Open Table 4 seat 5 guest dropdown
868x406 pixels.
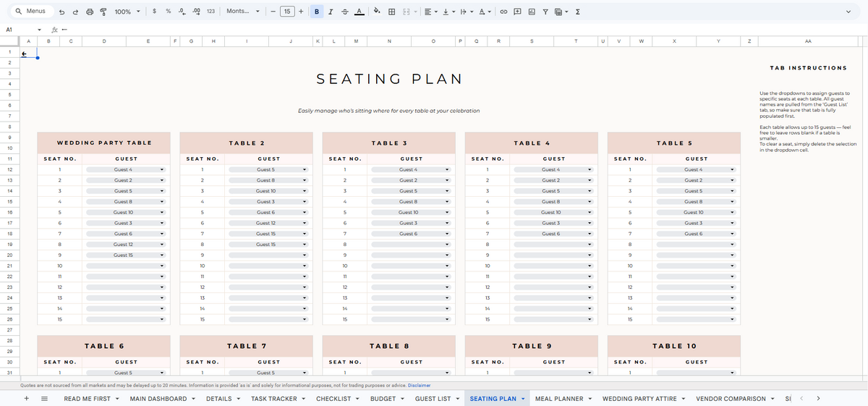[x=590, y=213]
